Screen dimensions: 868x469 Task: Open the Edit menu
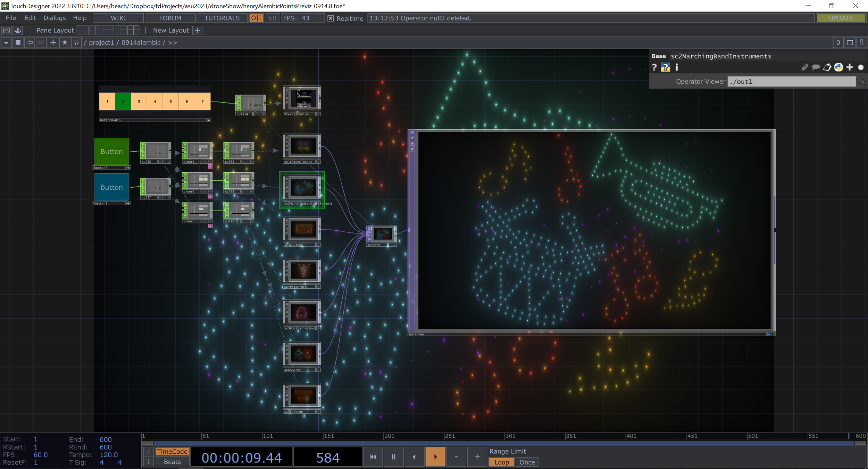(30, 18)
